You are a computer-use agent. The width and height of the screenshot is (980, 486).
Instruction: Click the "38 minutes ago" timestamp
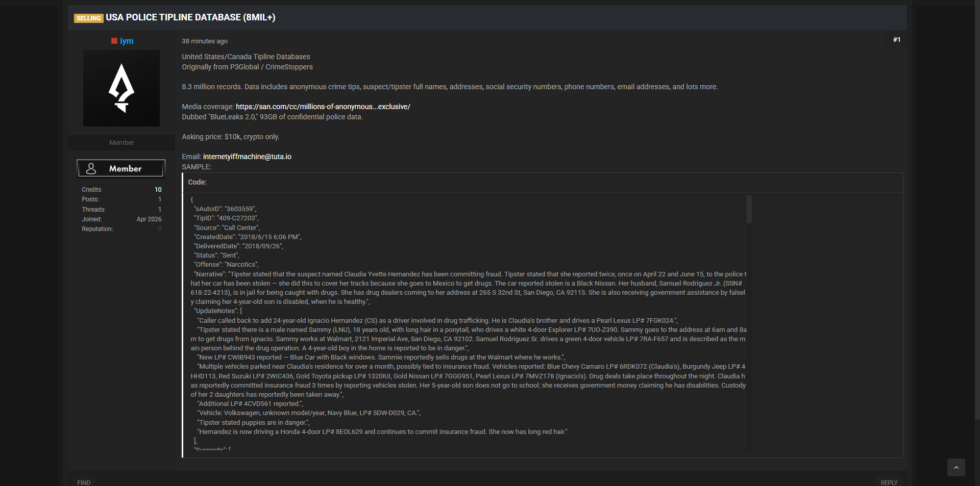pyautogui.click(x=205, y=41)
